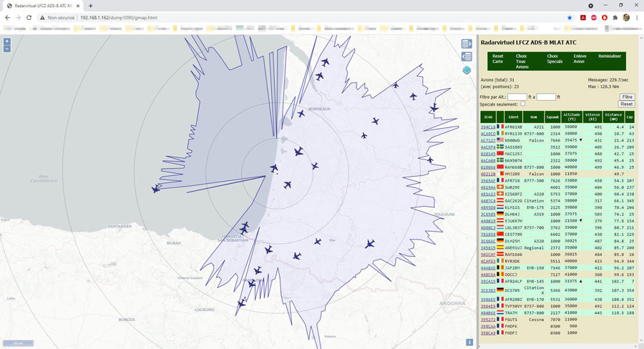The image size is (644, 349).
Task: Select Choix Tous Avions menu item
Action: [x=522, y=62]
